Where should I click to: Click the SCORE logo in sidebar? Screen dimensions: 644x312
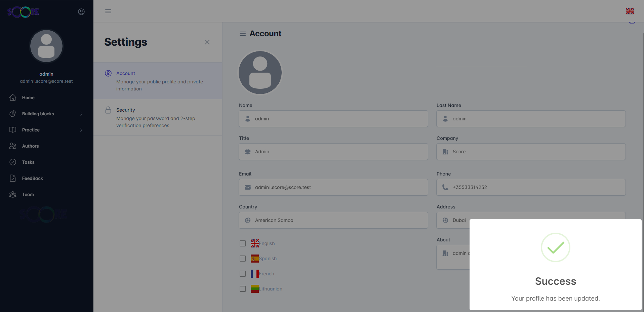pos(23,12)
